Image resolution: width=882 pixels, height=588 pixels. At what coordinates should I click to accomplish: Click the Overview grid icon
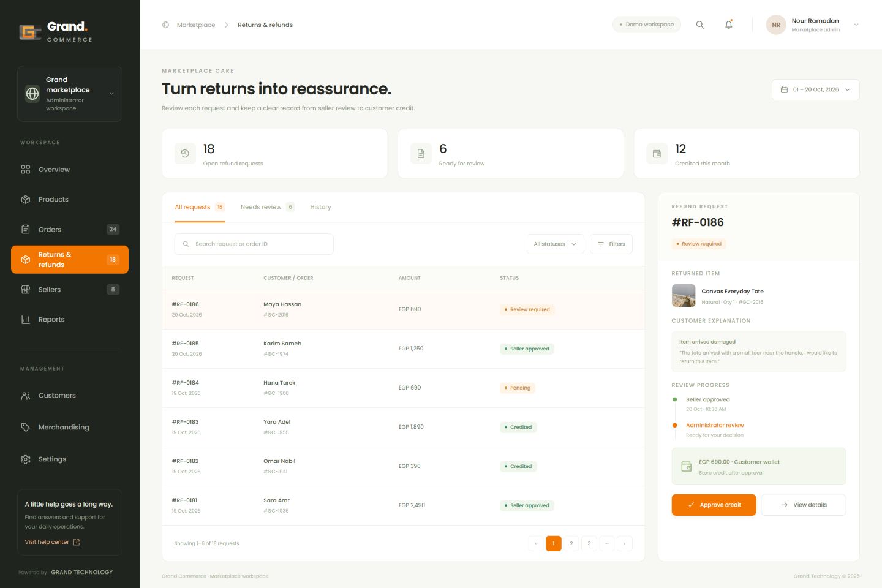[26, 170]
